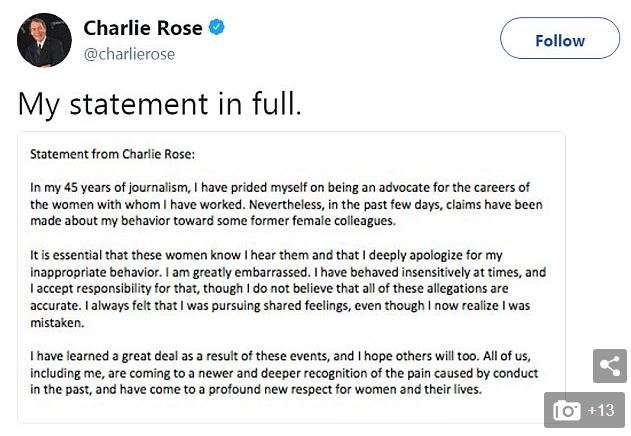Click the Charlie Rose display name
The image size is (631, 436).
(142, 28)
